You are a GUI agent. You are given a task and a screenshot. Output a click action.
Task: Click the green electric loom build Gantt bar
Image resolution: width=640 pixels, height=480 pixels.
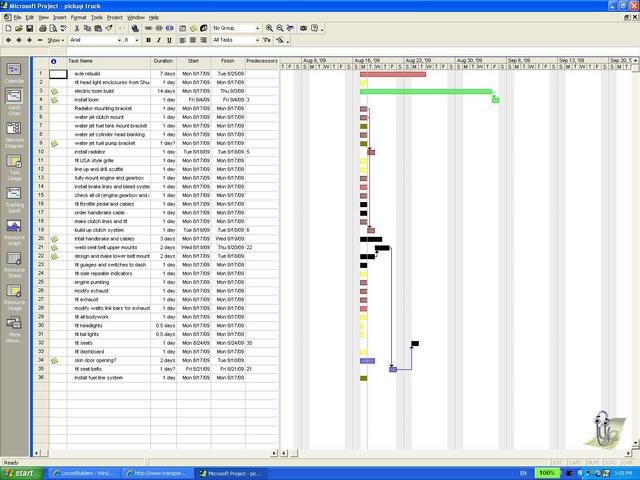426,91
